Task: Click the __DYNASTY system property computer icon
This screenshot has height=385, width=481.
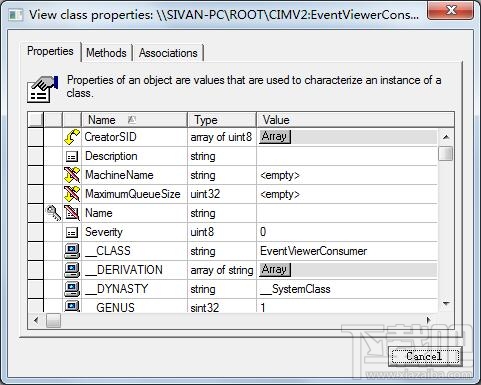Action: point(72,289)
